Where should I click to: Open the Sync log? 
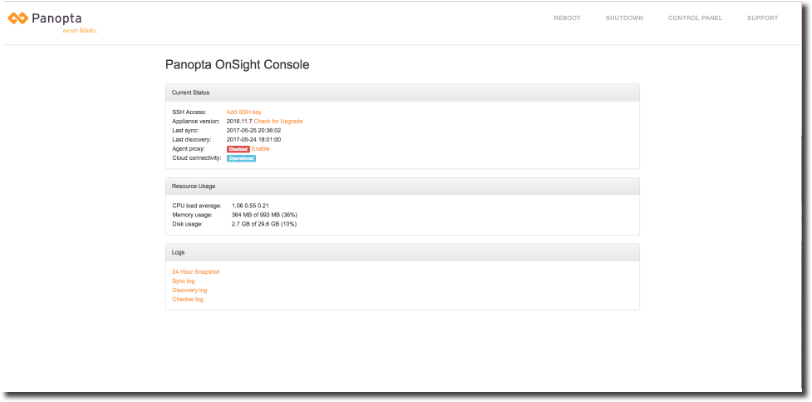[x=183, y=281]
